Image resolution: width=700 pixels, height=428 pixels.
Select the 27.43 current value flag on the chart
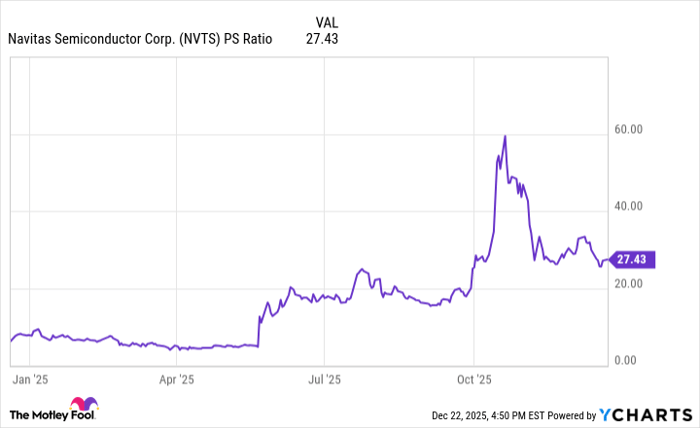(632, 259)
